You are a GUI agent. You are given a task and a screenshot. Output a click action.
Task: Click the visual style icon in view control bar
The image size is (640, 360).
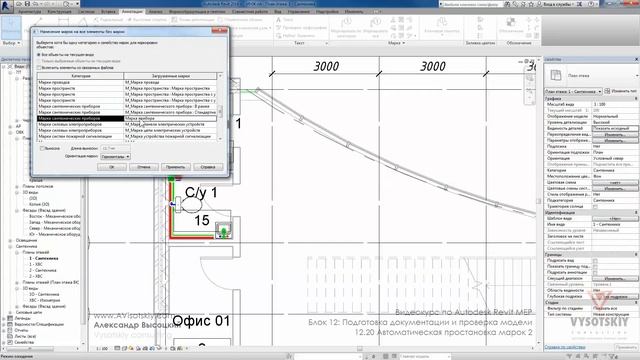click(x=125, y=349)
